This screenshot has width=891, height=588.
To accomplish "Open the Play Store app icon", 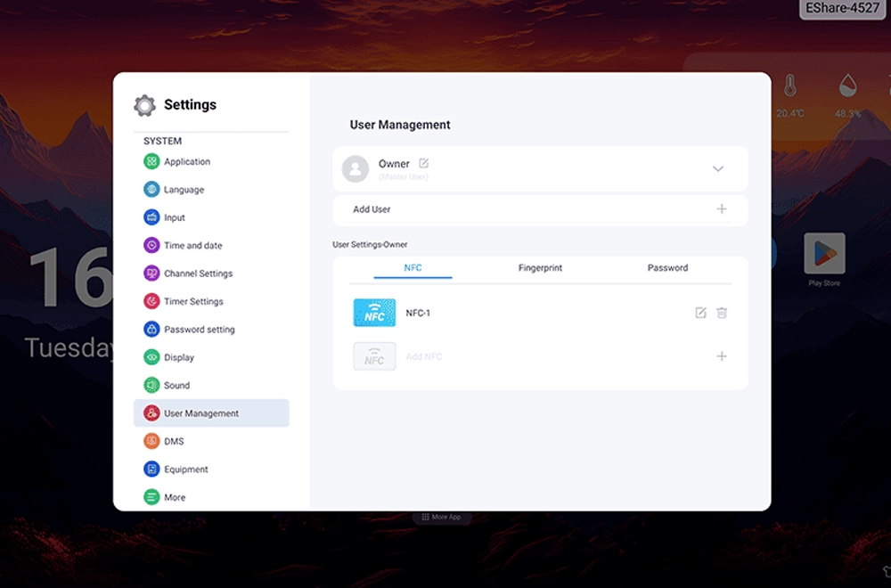I will point(824,255).
